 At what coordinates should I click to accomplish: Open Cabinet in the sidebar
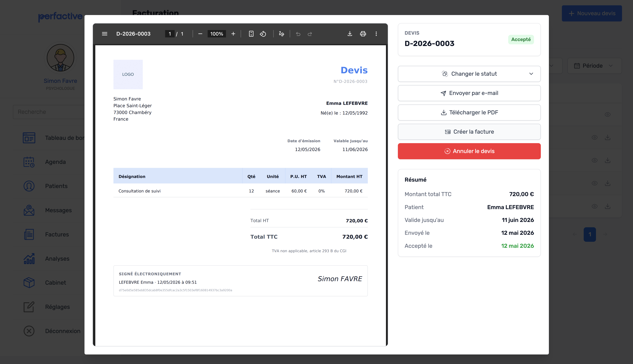coord(56,282)
